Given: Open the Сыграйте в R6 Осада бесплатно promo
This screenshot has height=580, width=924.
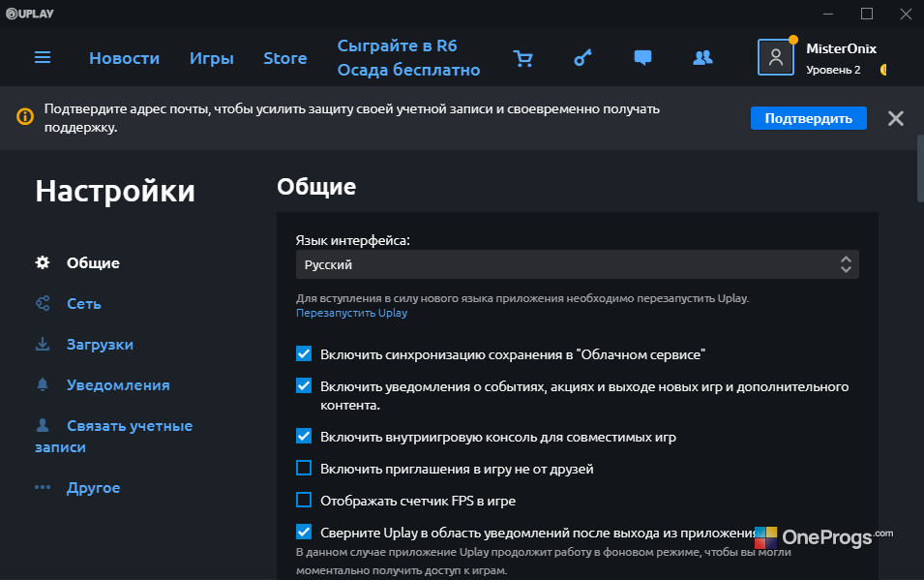Looking at the screenshot, I should pos(408,58).
